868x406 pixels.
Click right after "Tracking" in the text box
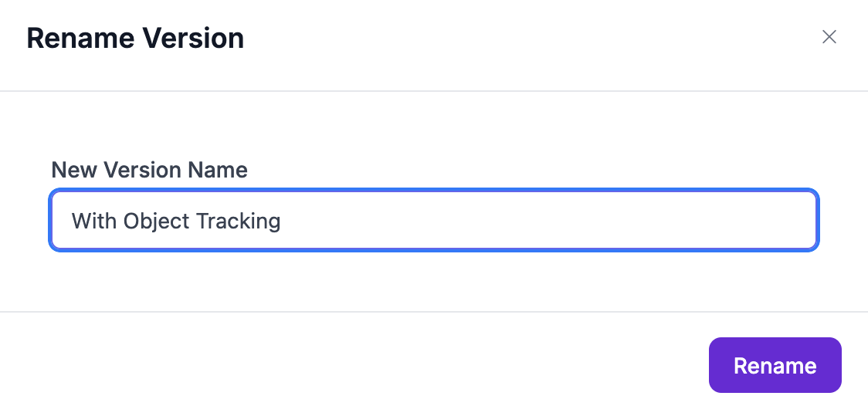pyautogui.click(x=282, y=222)
